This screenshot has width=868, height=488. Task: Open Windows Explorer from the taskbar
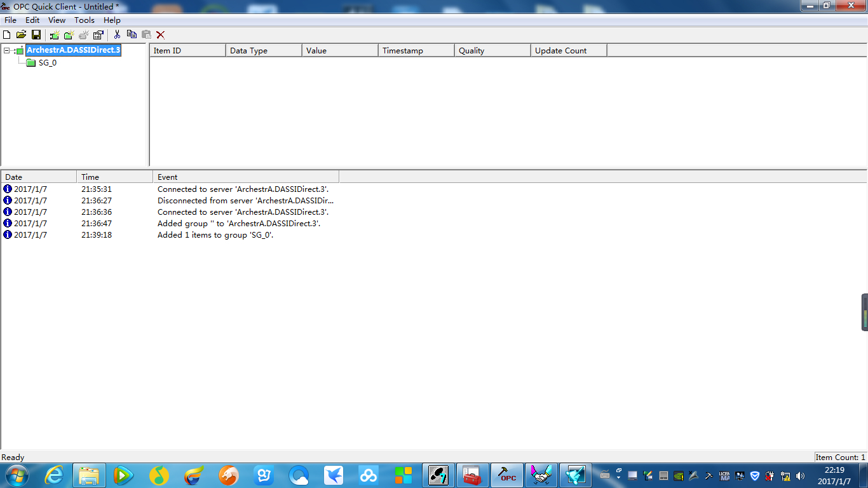(89, 475)
